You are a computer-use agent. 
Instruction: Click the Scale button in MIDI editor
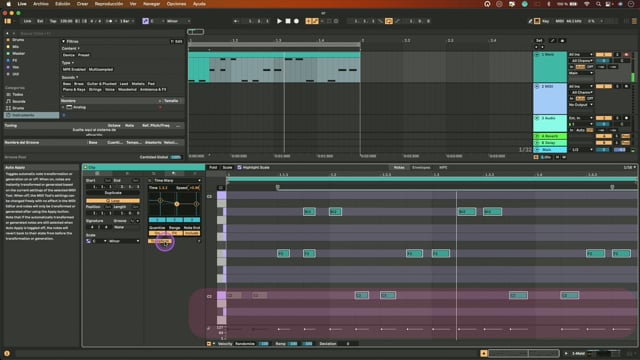(227, 167)
